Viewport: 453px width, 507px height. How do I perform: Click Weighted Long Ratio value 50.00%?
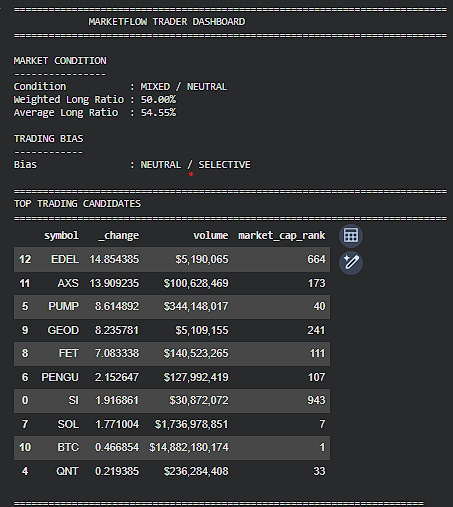click(x=158, y=100)
